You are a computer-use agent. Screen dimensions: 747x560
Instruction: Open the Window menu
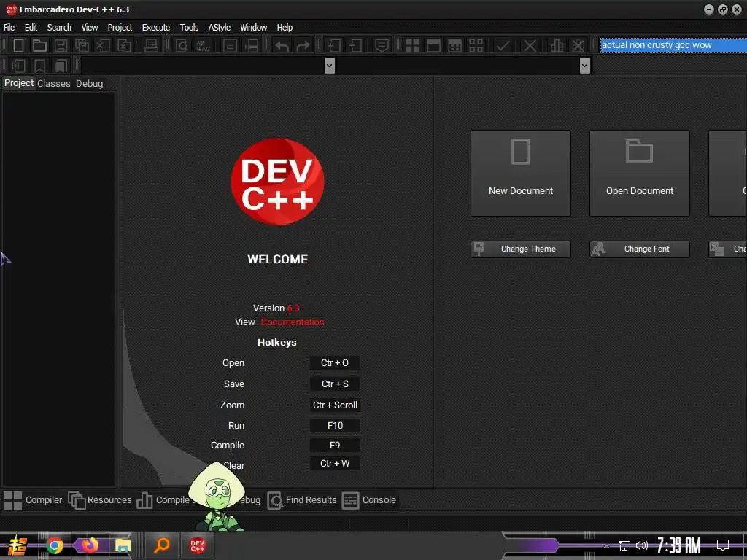pyautogui.click(x=253, y=28)
